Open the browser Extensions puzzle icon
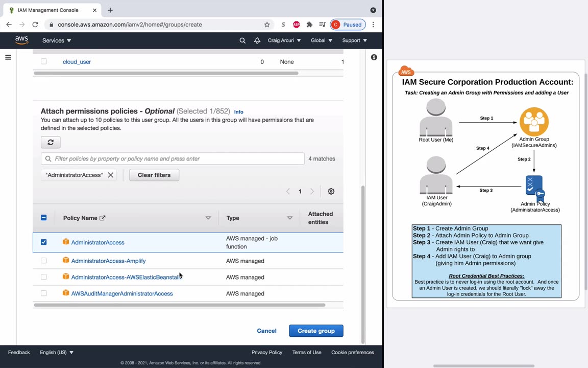Screen dimensions: 588x368 click(x=309, y=25)
